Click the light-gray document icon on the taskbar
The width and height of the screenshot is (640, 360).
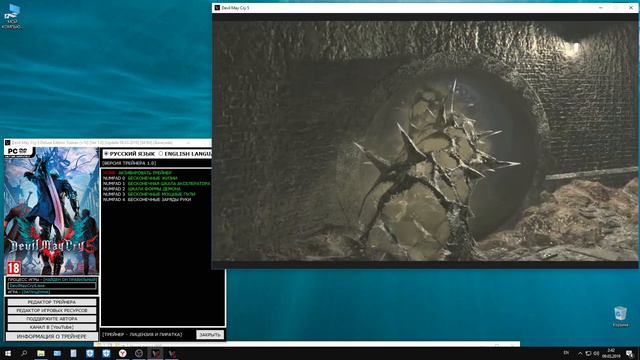pyautogui.click(x=73, y=353)
